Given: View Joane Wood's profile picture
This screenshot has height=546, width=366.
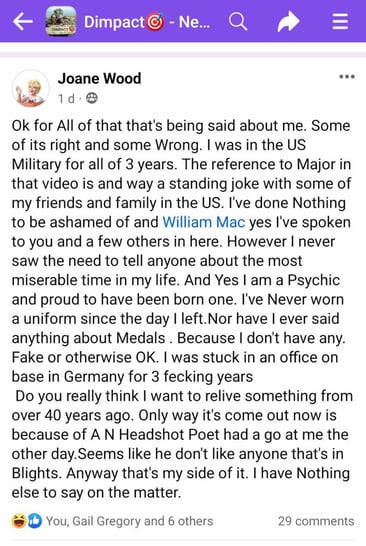Looking at the screenshot, I should click(x=31, y=88).
